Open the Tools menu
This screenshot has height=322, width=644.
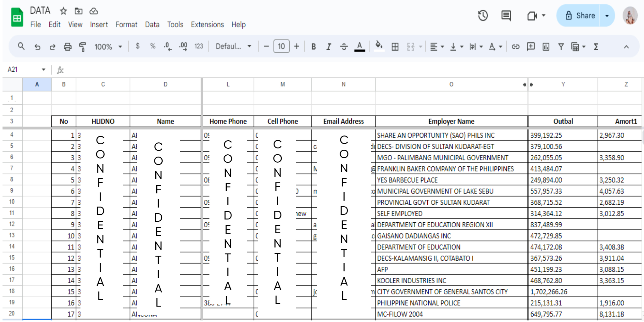click(x=175, y=25)
